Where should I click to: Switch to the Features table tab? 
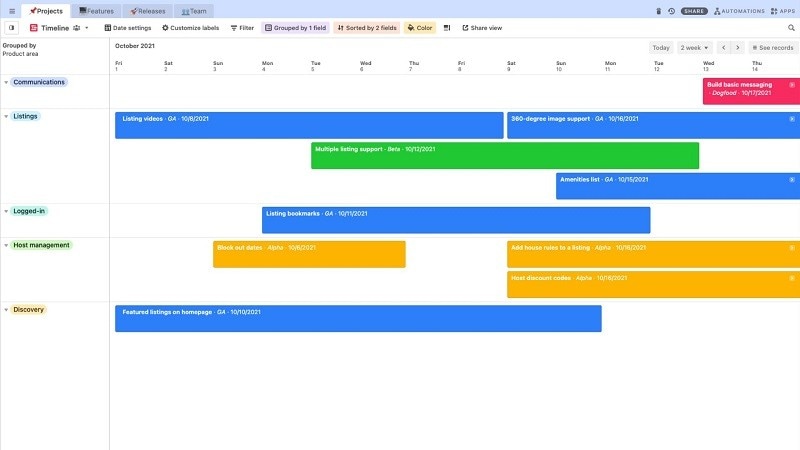point(96,11)
